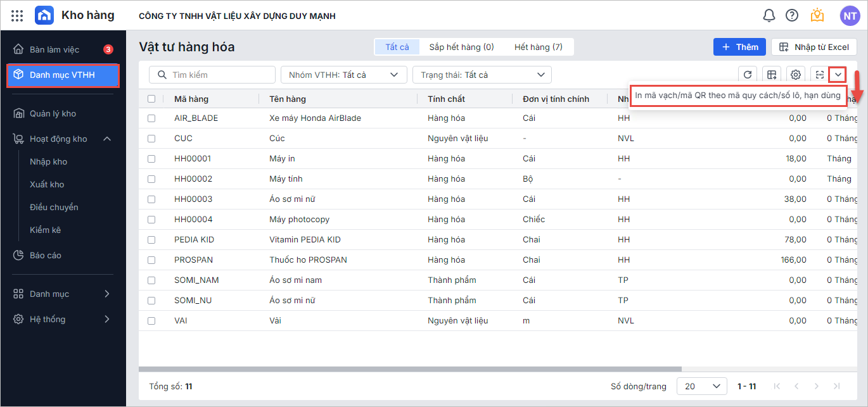
Task: Open Kiểm kê in the sidebar
Action: pyautogui.click(x=46, y=230)
